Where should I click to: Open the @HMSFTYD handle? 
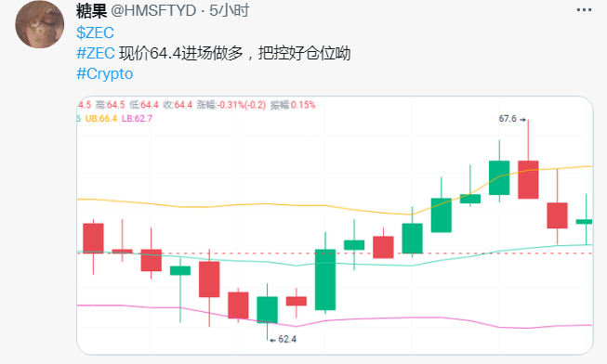click(x=153, y=11)
